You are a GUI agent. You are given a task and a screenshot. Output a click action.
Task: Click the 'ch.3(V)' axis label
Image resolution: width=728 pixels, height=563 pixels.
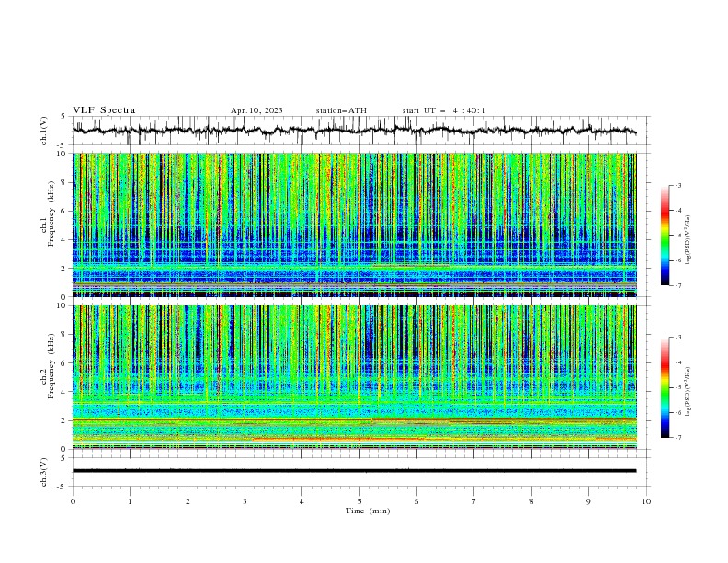pos(44,472)
